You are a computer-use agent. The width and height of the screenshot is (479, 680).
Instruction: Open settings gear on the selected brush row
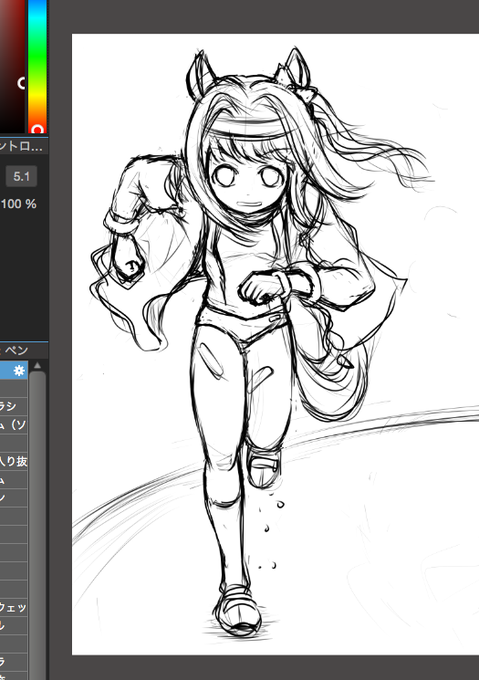19,371
